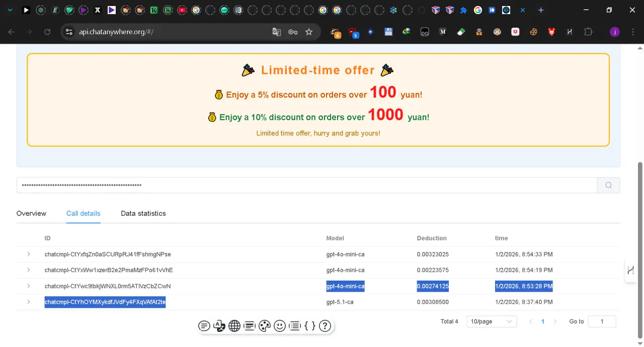
Task: Click the floating side widget at right edge
Action: (631, 270)
